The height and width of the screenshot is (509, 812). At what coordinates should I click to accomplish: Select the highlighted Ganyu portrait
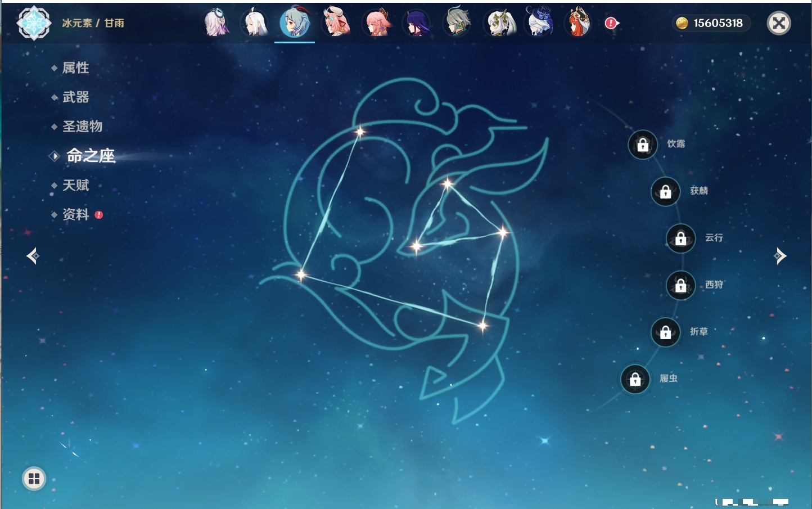point(295,22)
